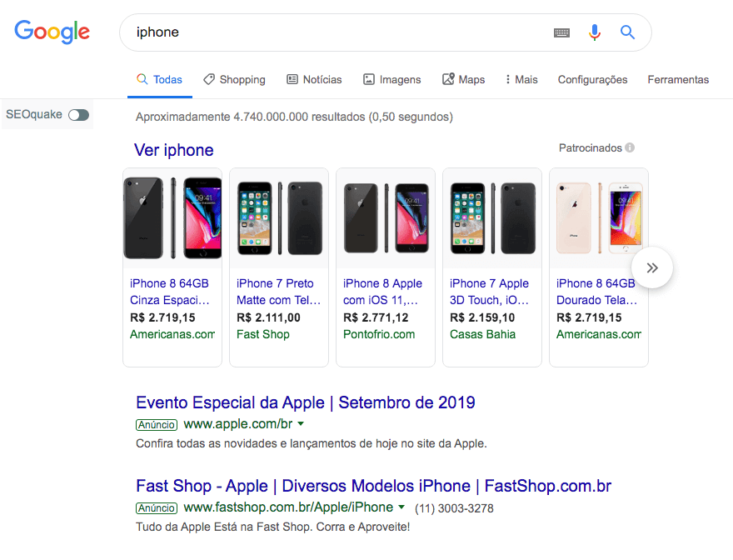Expand the fastshop.com.br ad dropdown arrow
Viewport: 733px width, 560px height.
401,507
